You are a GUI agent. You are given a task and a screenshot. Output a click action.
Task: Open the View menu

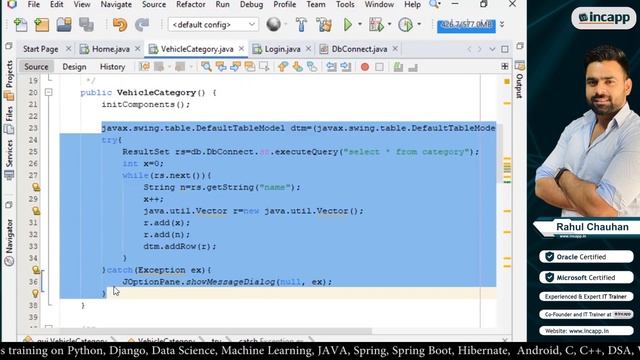click(82, 4)
